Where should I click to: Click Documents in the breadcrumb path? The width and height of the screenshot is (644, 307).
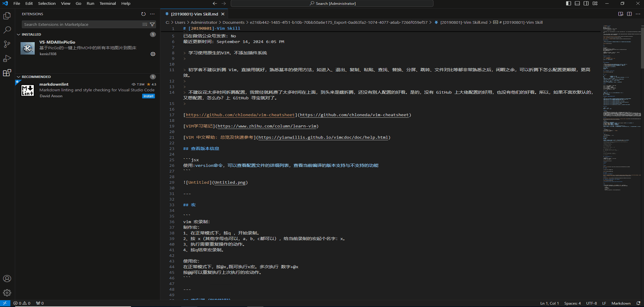pyautogui.click(x=233, y=22)
